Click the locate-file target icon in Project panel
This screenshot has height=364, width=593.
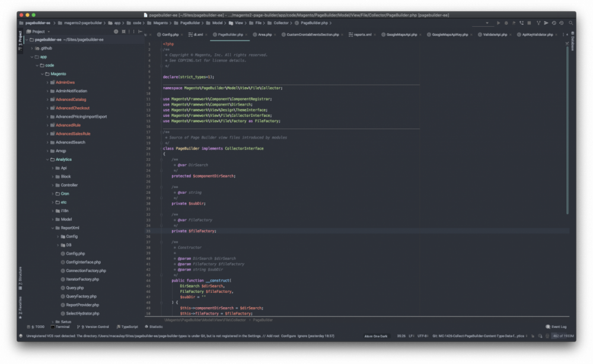pos(115,31)
